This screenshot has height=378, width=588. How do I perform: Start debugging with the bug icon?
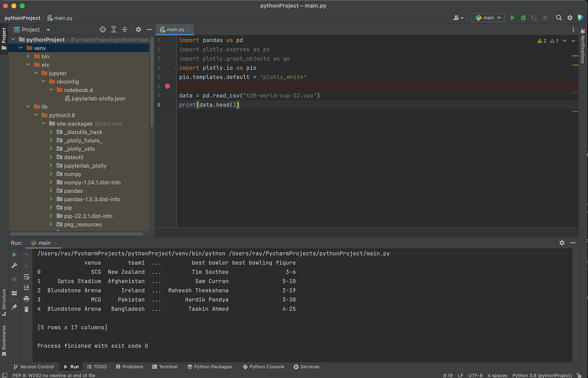(523, 18)
